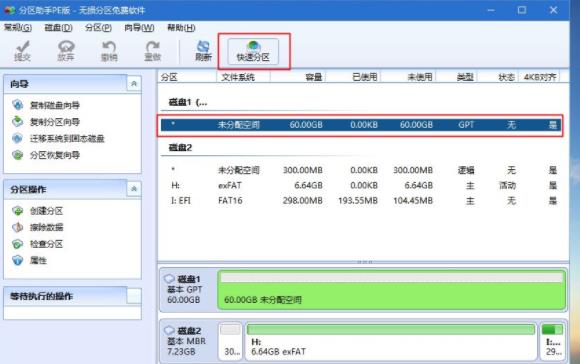Select the green 60.00GB 未分配空间 block

click(392, 290)
